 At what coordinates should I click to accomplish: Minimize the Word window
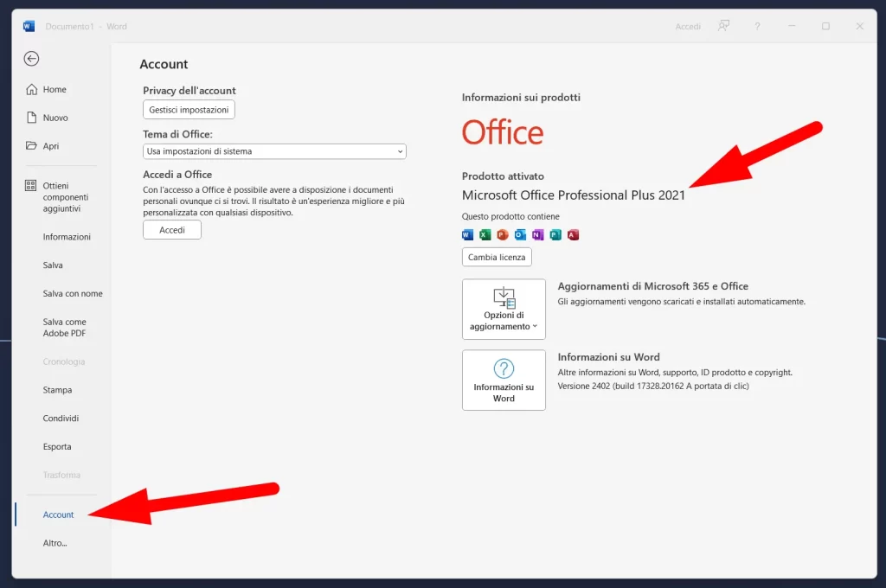point(792,26)
